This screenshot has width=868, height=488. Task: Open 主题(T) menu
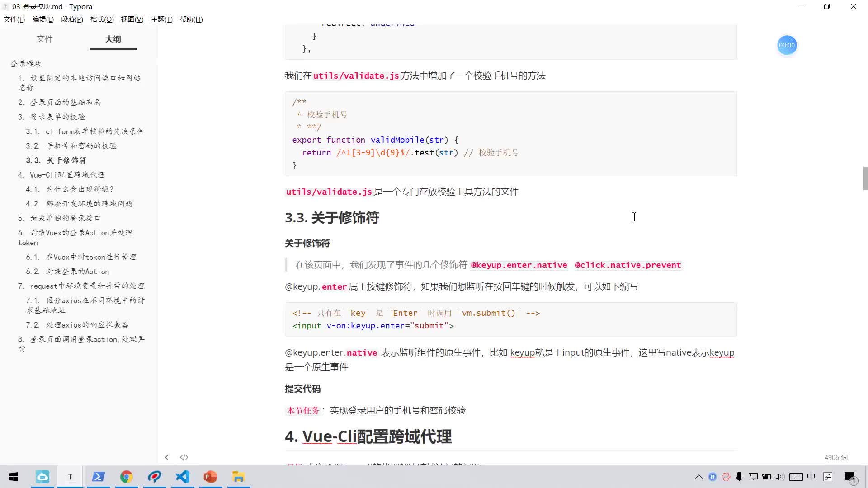pyautogui.click(x=162, y=19)
